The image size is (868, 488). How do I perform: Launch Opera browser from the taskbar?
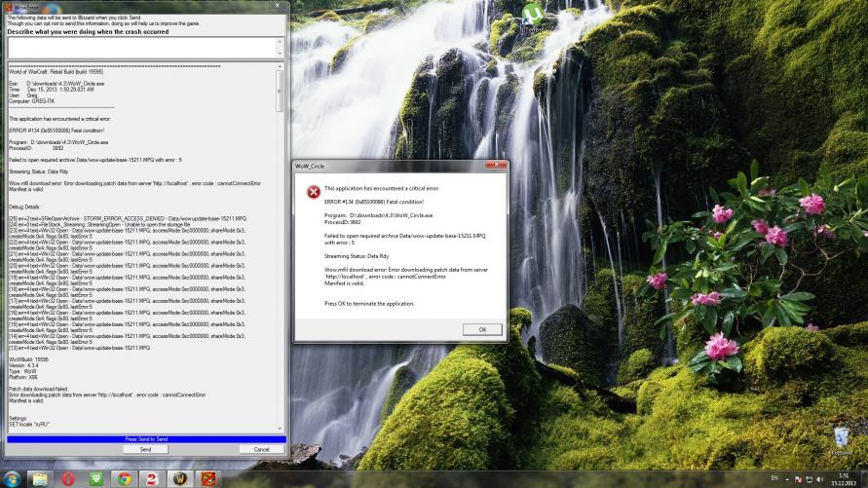(x=68, y=479)
